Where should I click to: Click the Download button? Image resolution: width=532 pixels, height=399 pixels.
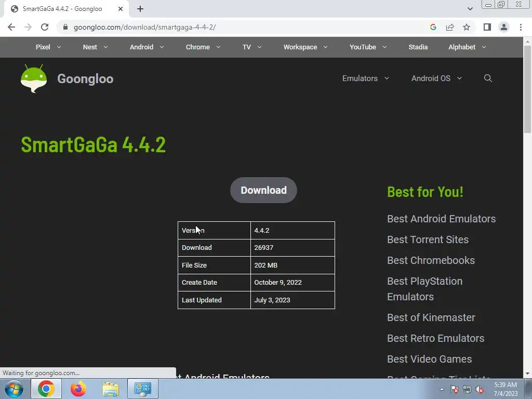click(x=263, y=190)
